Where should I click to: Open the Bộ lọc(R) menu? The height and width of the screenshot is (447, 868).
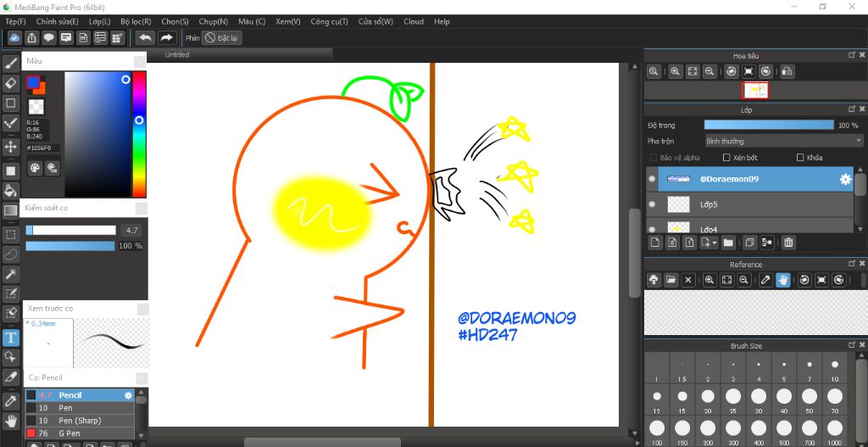click(136, 21)
